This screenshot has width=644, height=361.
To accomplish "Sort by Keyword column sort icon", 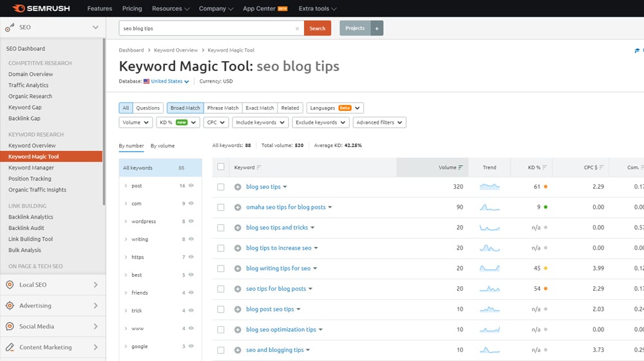I will pos(259,168).
